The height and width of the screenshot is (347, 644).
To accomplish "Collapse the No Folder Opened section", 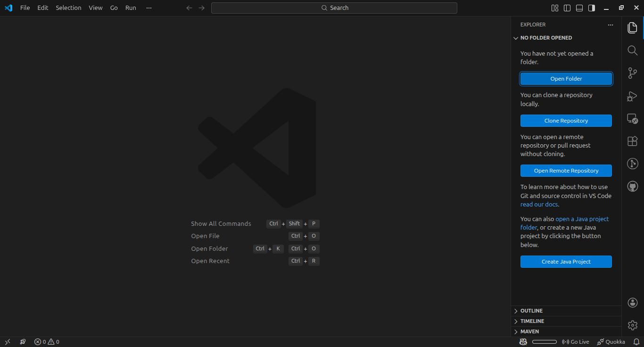I will point(566,38).
